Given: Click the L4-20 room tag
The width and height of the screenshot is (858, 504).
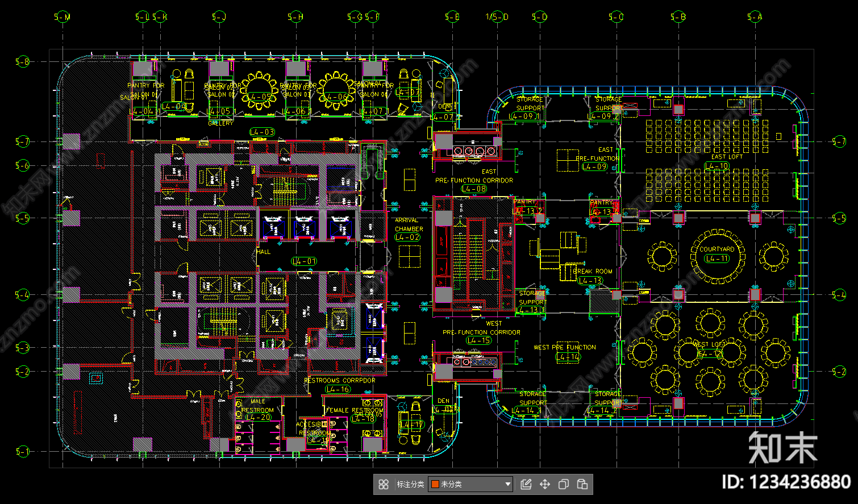Looking at the screenshot, I should coord(259,417).
